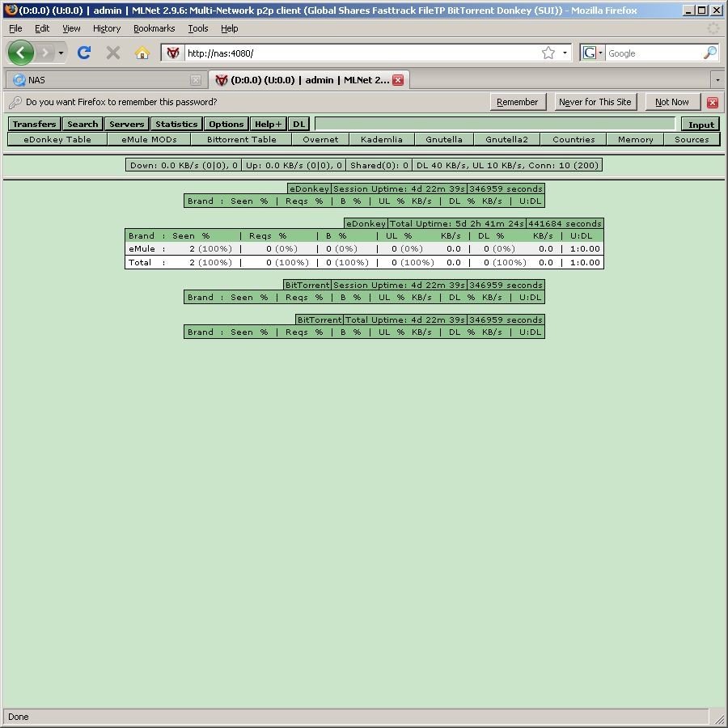The image size is (728, 728).
Task: Open the Overnet statistics sub-tab
Action: point(320,139)
